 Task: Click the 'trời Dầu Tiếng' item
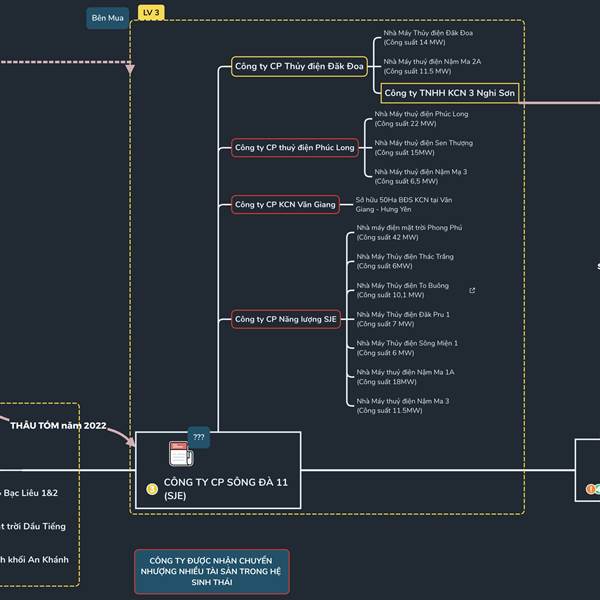point(33,527)
